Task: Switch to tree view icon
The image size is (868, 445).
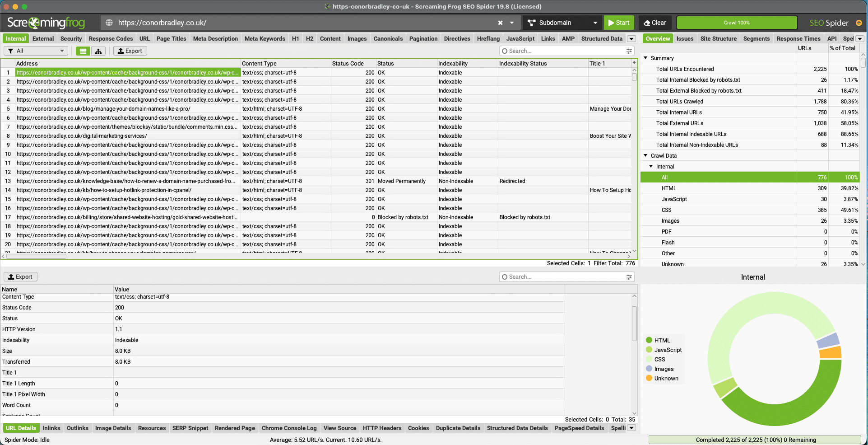Action: coord(98,51)
